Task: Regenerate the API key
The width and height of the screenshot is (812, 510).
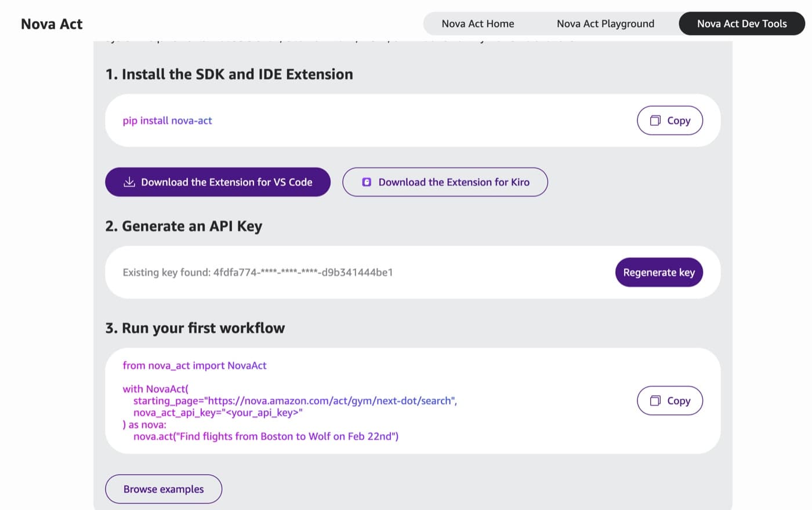Action: [x=659, y=272]
